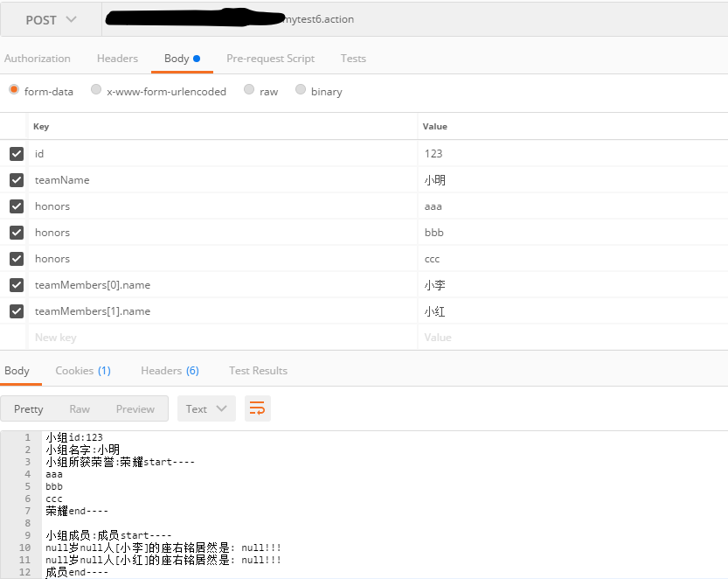Click response line 荣耀end----
Screen dimensions: 728x579
(x=77, y=511)
